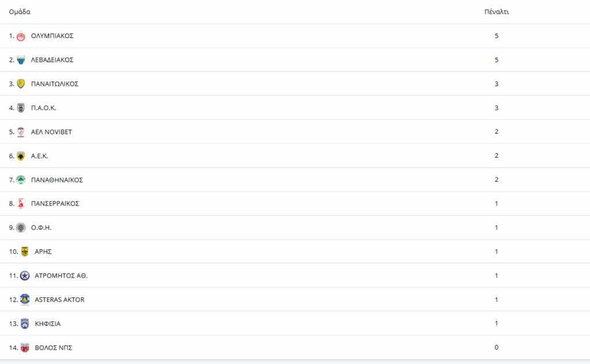Click the Aris team badge icon
This screenshot has height=364, width=590.
click(x=25, y=252)
